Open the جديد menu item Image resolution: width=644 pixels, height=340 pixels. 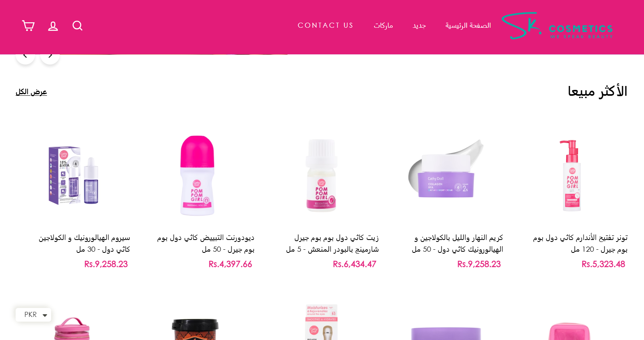[x=419, y=25]
